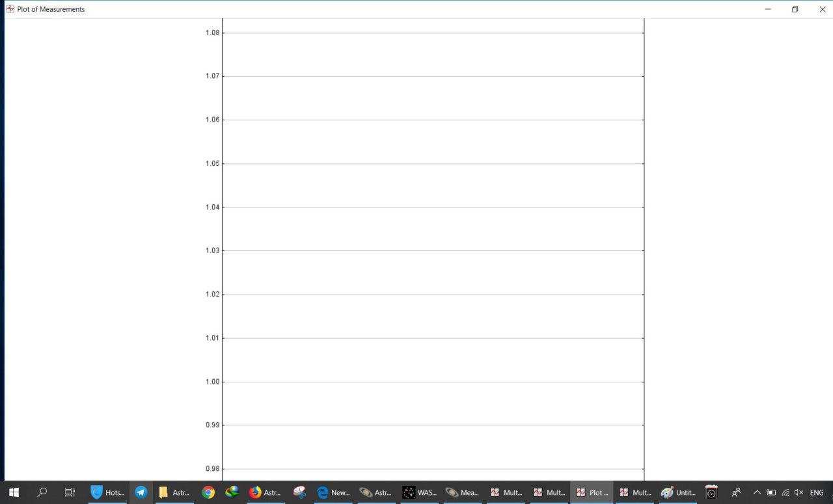Launch Google Chrome from the taskbar
833x504 pixels.
coord(208,492)
